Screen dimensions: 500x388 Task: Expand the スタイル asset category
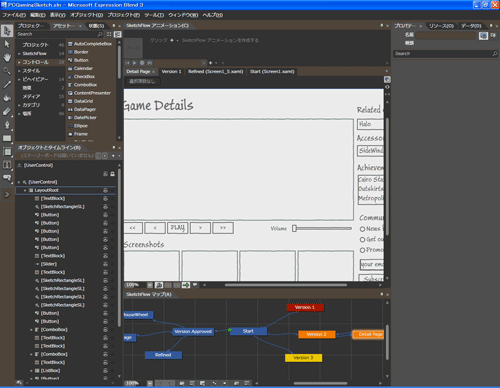[19, 71]
